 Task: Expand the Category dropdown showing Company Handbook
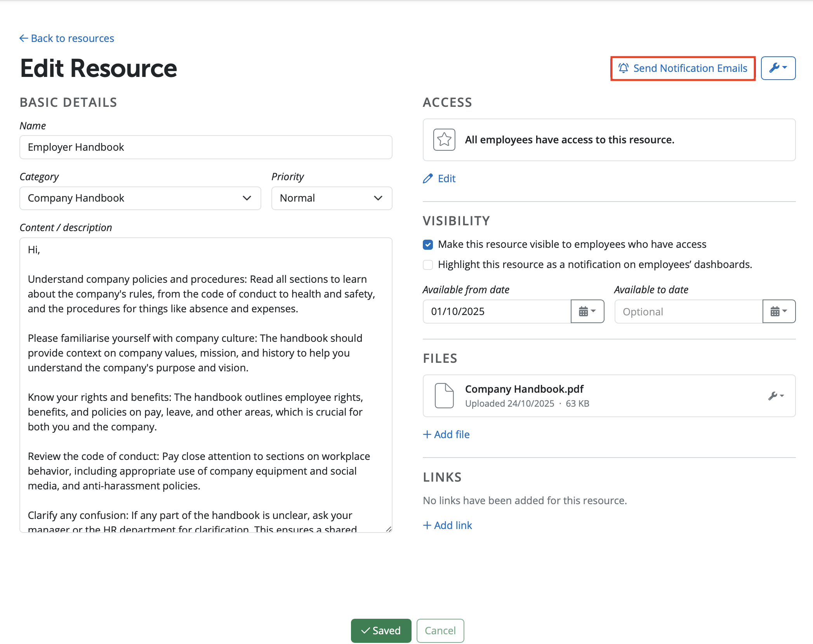tap(140, 198)
